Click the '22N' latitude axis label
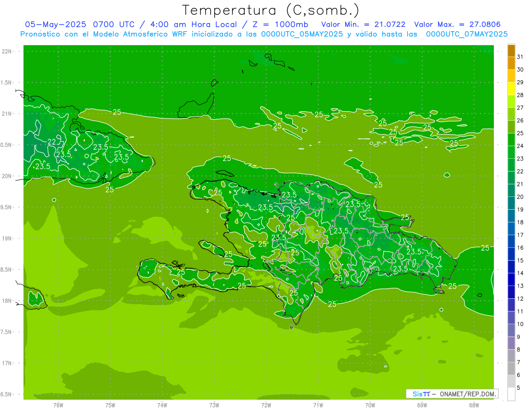 [x=7, y=51]
